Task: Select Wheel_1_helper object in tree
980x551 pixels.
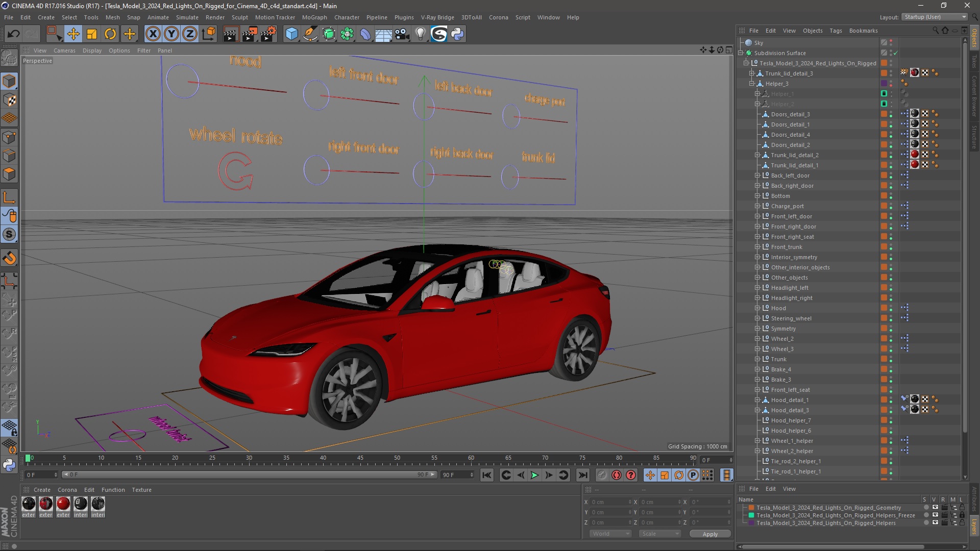Action: [792, 441]
